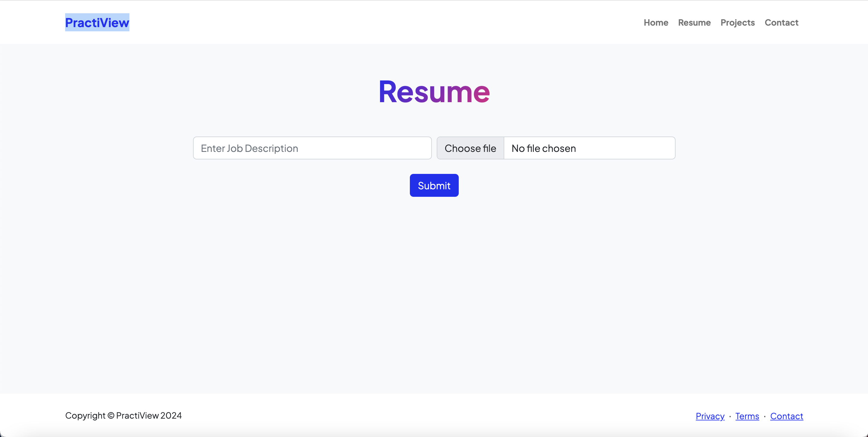Select Contact in the header navigation
This screenshot has height=437, width=868.
(x=781, y=23)
